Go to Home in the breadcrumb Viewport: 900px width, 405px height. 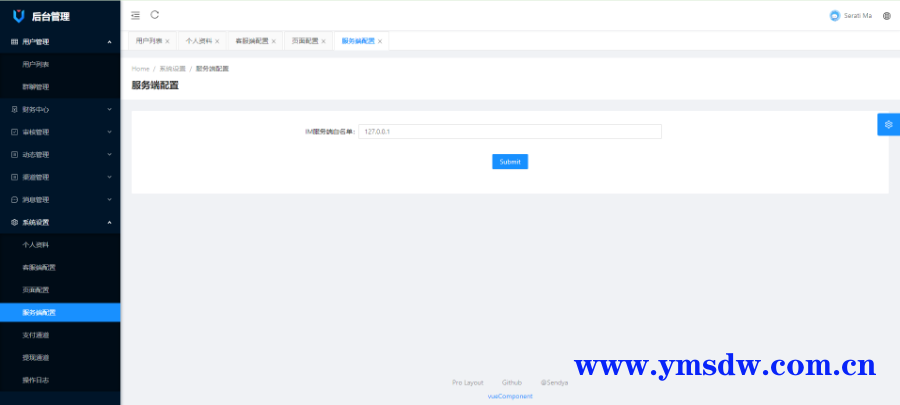(x=140, y=68)
